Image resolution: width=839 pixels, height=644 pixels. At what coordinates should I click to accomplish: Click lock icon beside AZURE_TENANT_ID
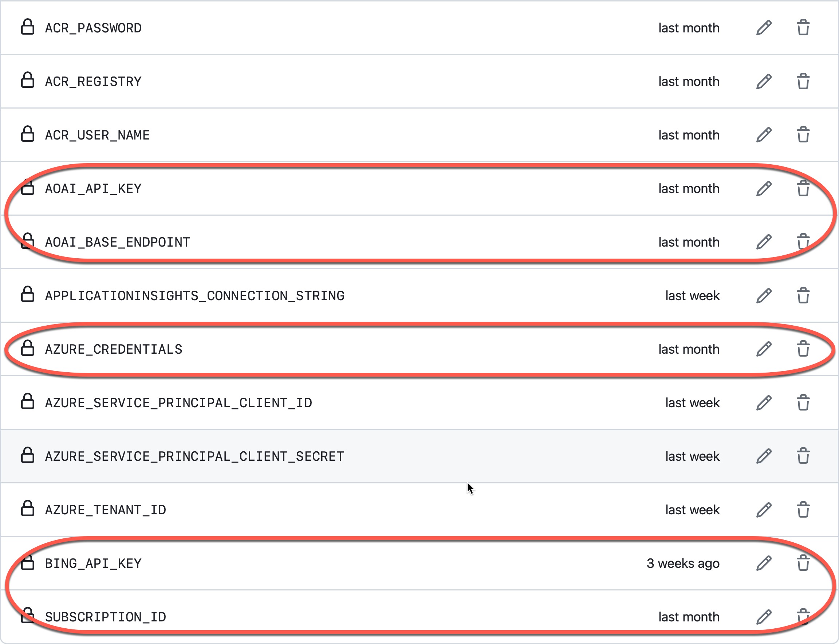[x=28, y=509]
